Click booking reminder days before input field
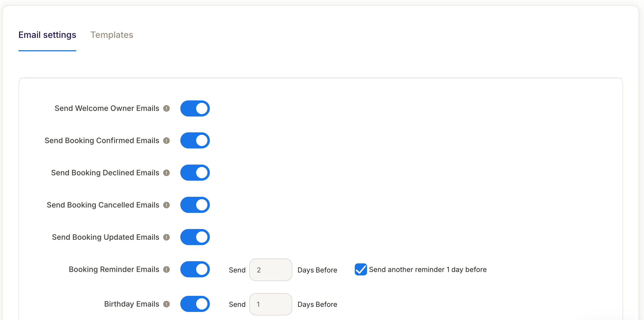The image size is (644, 320). coord(270,270)
